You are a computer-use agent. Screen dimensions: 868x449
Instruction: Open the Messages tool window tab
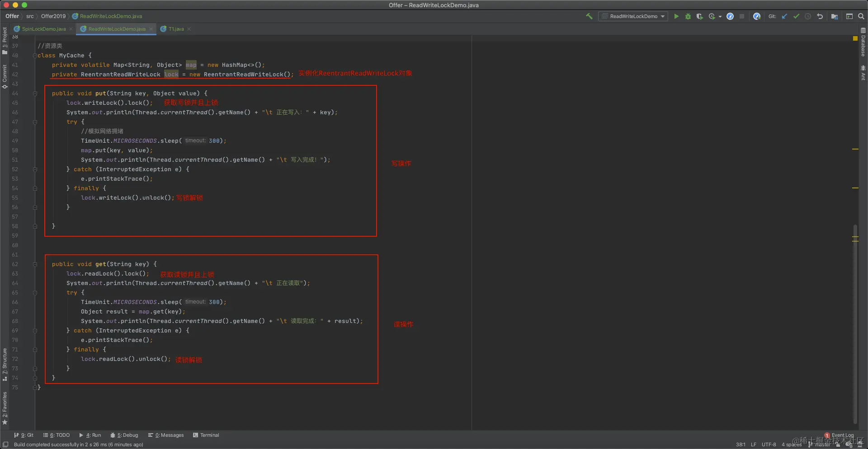pos(166,435)
